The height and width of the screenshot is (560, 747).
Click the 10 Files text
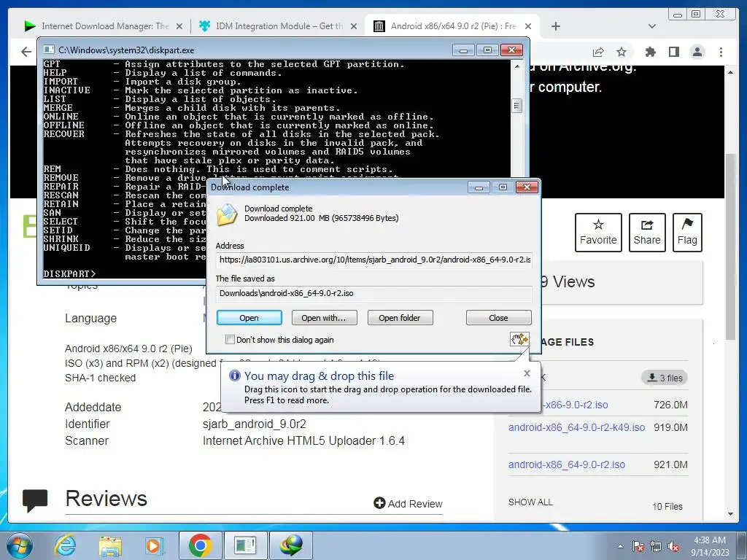pos(667,507)
